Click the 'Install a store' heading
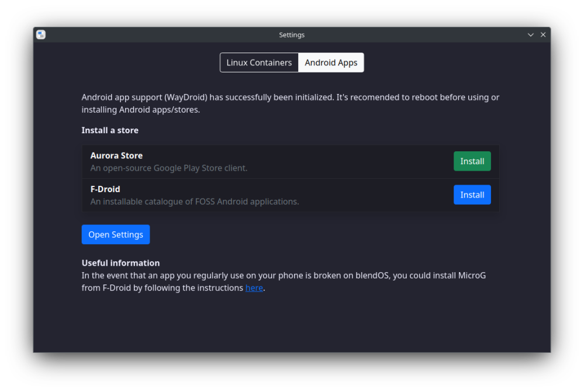Image resolution: width=584 pixels, height=392 pixels. 110,130
